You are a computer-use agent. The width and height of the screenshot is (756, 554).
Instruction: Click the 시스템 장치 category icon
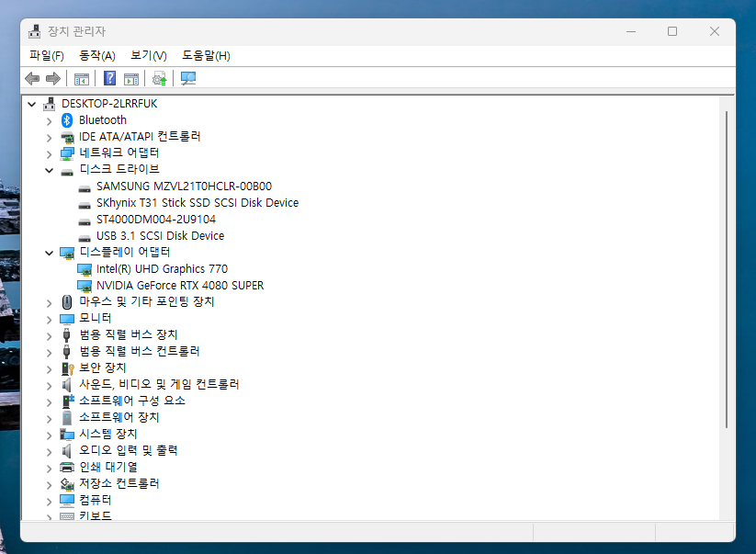point(67,435)
